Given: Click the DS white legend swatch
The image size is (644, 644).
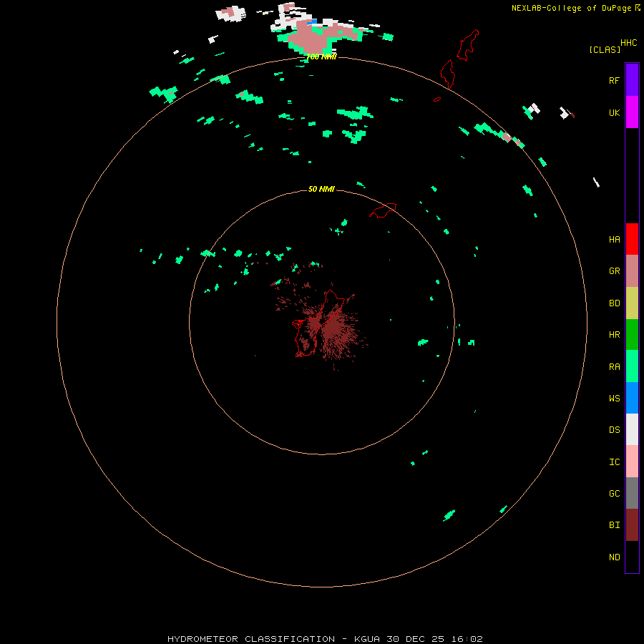Looking at the screenshot, I should tap(632, 429).
